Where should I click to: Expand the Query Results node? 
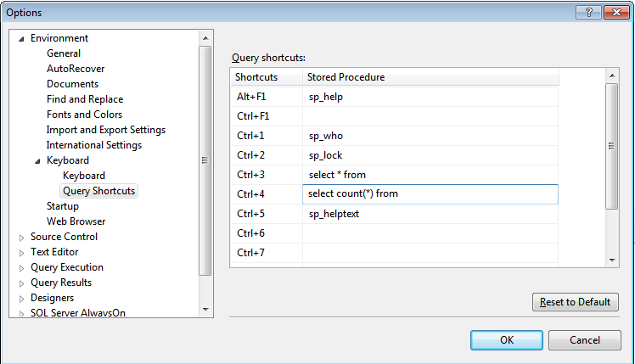click(x=22, y=283)
